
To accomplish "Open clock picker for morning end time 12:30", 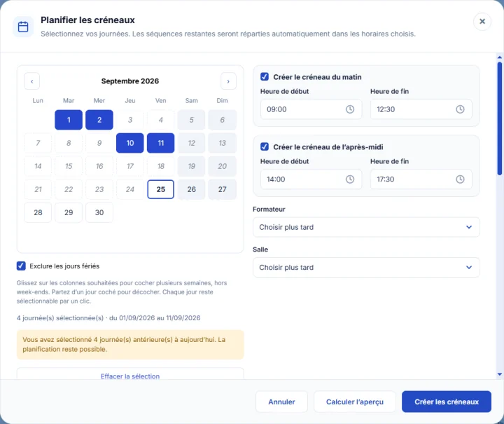I will click(x=460, y=109).
